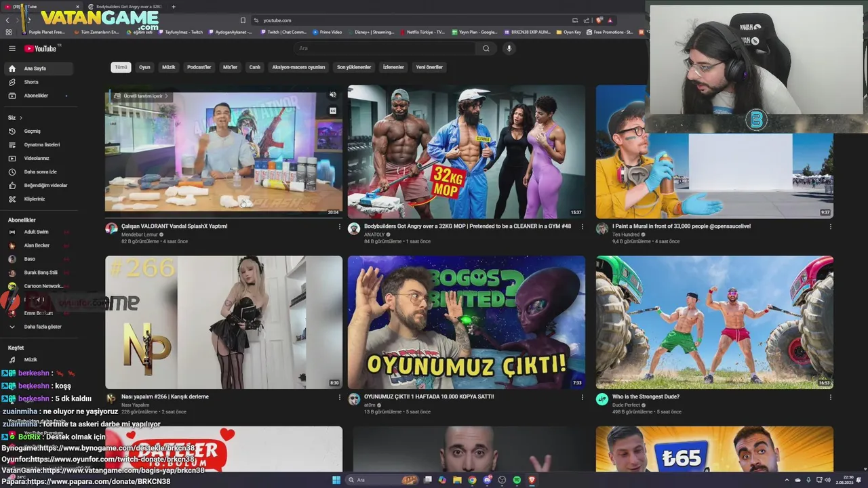Click the YouTube logo
868x488 pixels.
(41, 48)
